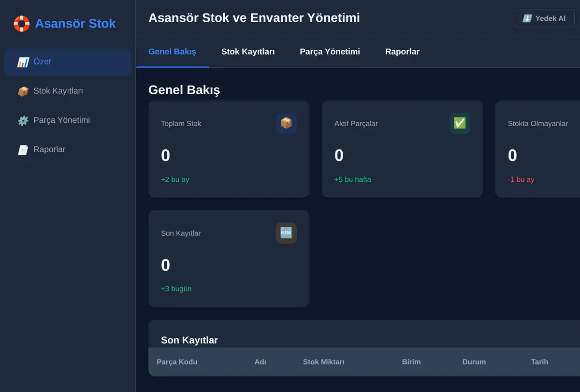This screenshot has height=392, width=580.
Task: Select the Raporlar tab
Action: [x=402, y=51]
